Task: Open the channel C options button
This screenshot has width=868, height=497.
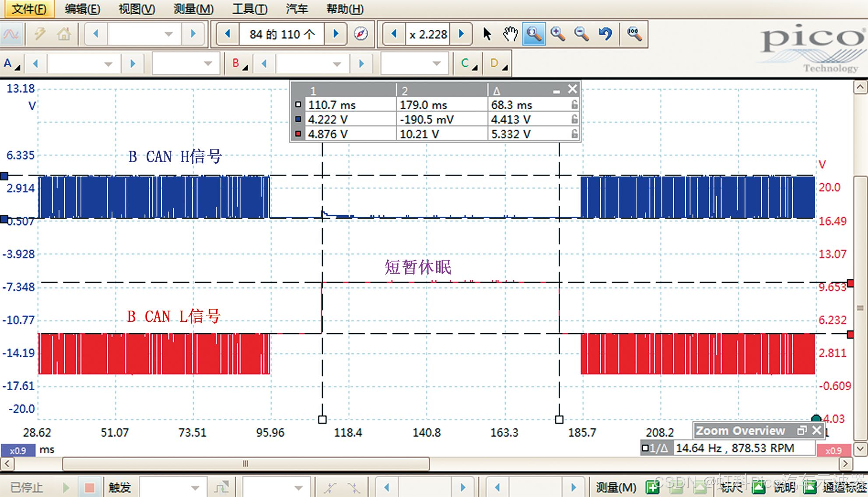Action: pyautogui.click(x=469, y=64)
